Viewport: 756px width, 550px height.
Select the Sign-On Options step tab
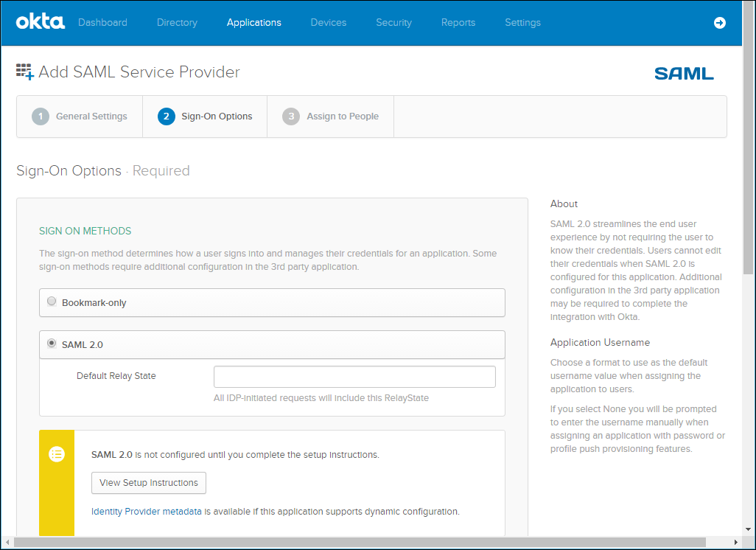tap(205, 116)
